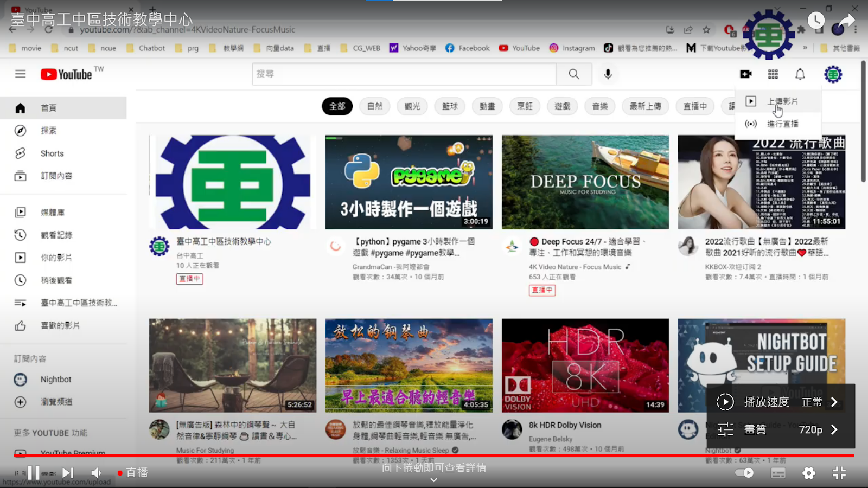
Task: Open the ncut bookmark folder
Action: point(65,48)
